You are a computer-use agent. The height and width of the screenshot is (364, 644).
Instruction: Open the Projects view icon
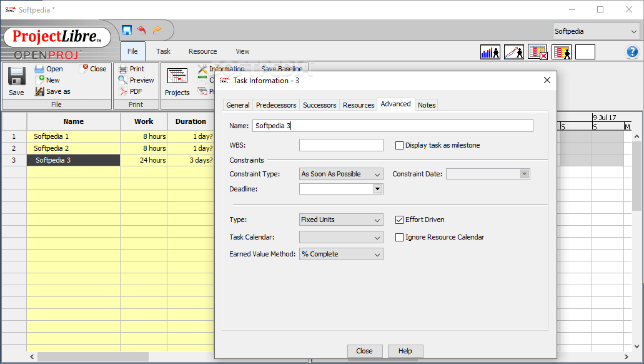pos(177,76)
